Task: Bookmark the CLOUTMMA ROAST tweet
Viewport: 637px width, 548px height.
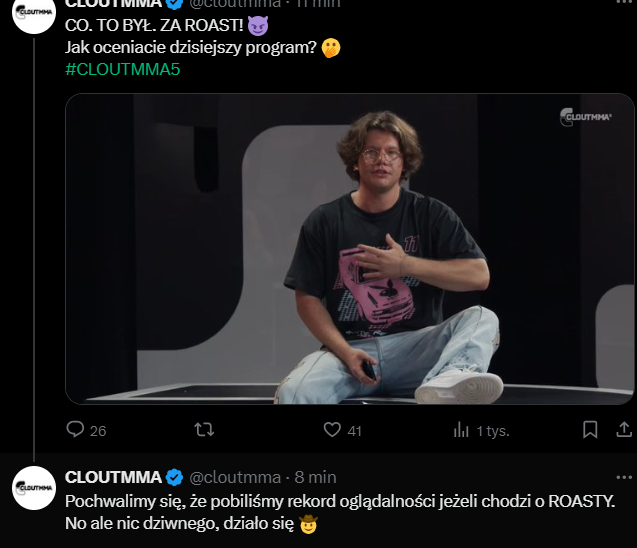Action: (590, 430)
